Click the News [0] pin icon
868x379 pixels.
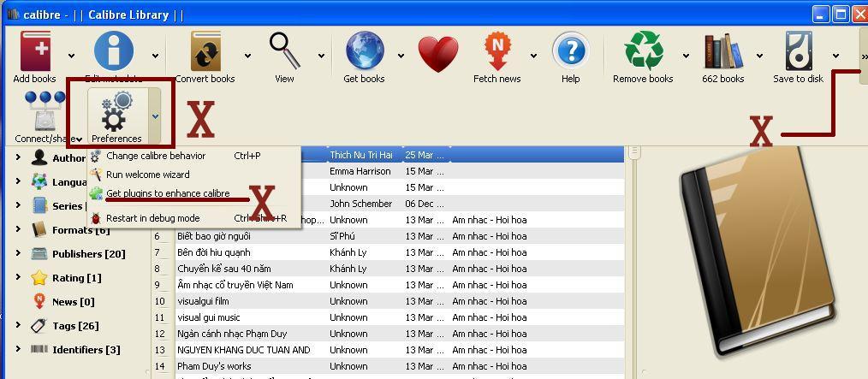pyautogui.click(x=39, y=301)
